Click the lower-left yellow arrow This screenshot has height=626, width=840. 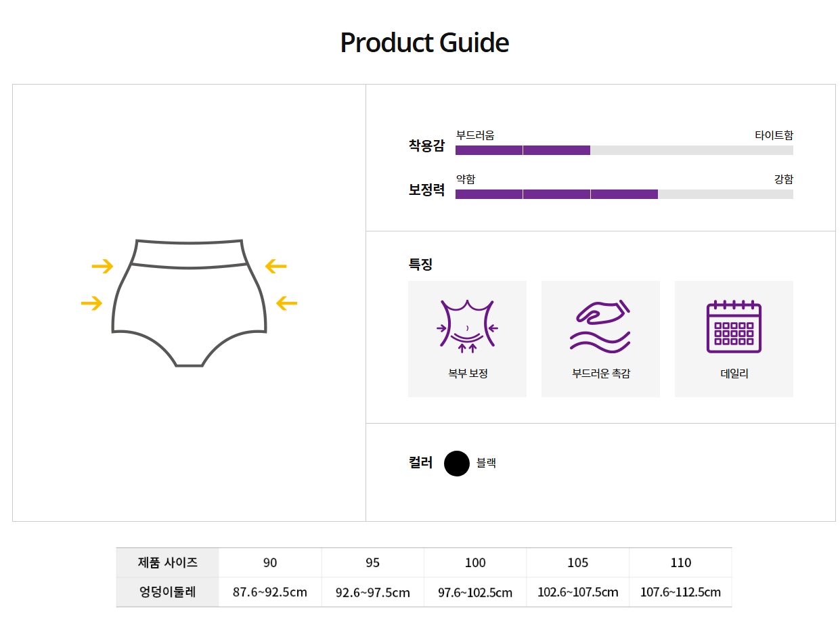coord(91,303)
